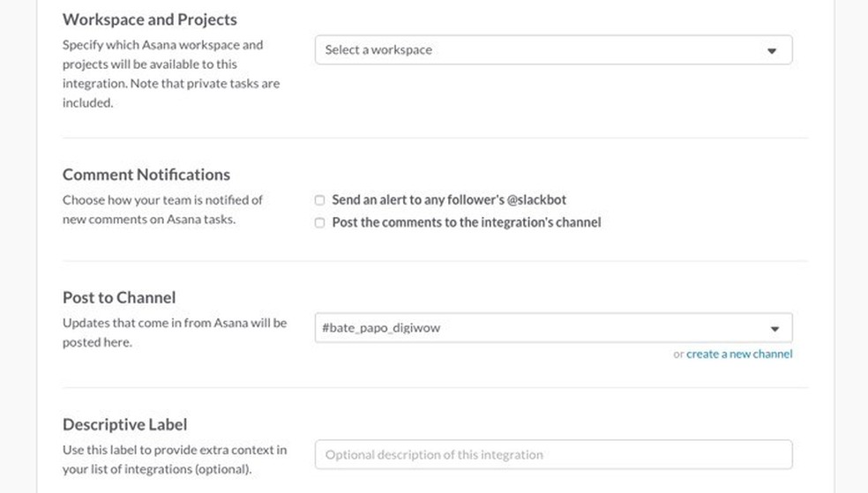Expand the #bate_papo_digiwow channel dropdown

tap(553, 328)
